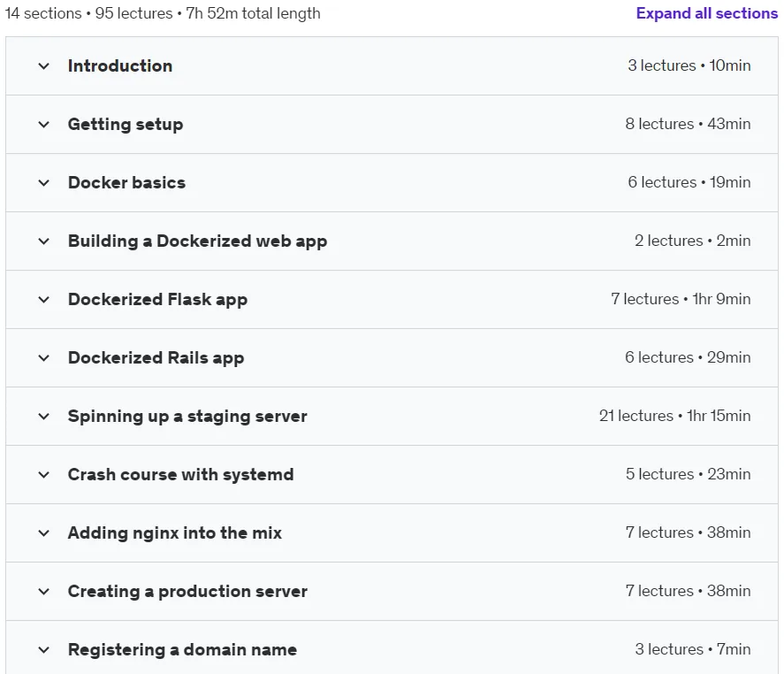This screenshot has height=674, width=784.
Task: Click Expand all sections link
Action: (x=706, y=13)
